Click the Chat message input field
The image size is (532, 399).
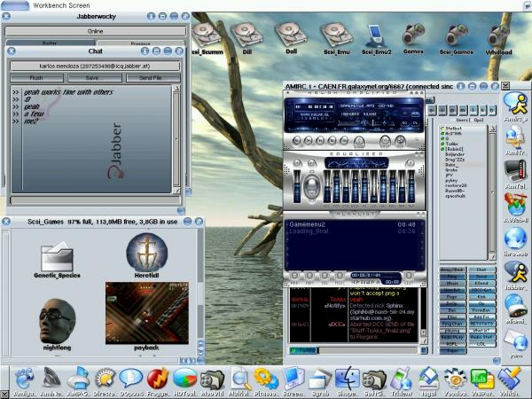click(95, 200)
